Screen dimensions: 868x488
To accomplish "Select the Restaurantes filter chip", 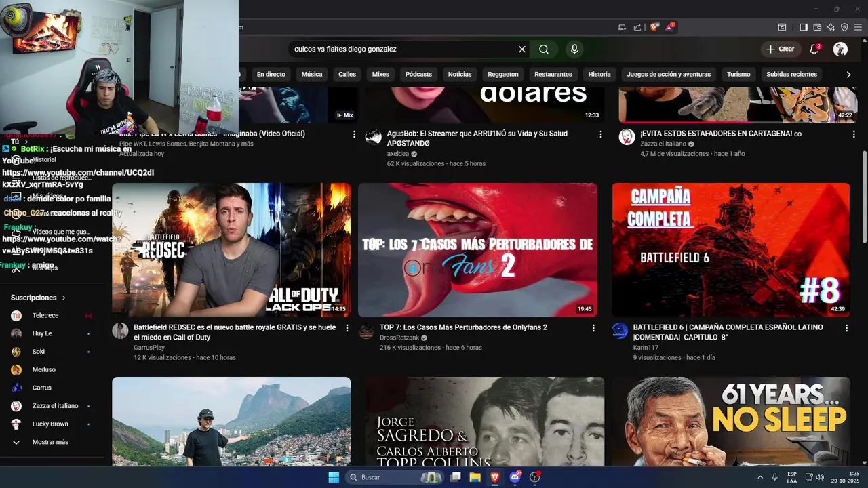I will 553,74.
